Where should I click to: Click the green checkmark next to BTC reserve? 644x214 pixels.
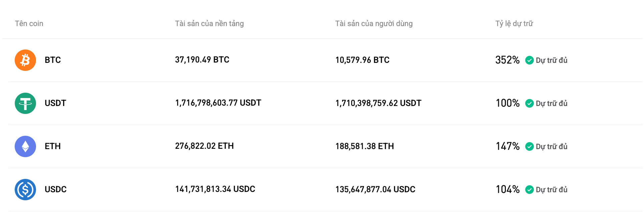point(530,60)
